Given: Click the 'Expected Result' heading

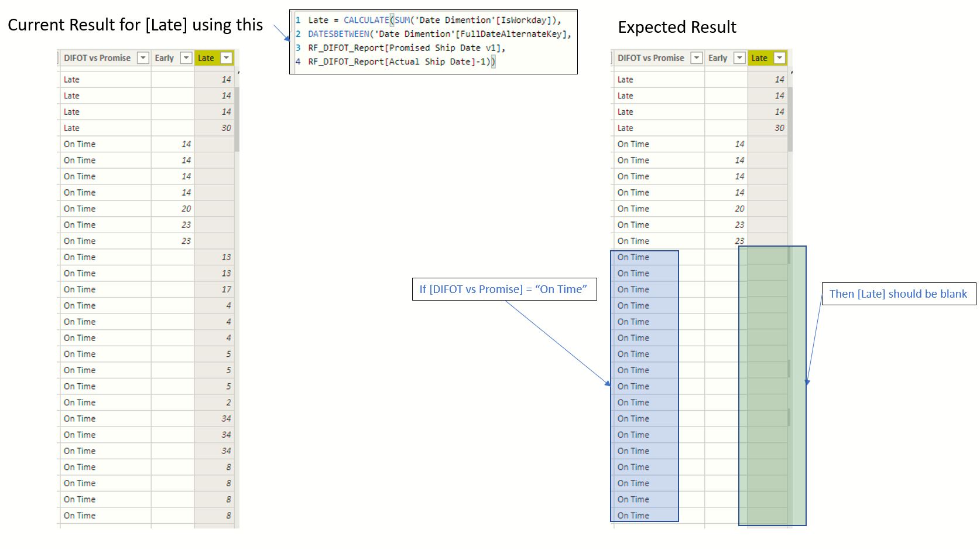Looking at the screenshot, I should [677, 27].
